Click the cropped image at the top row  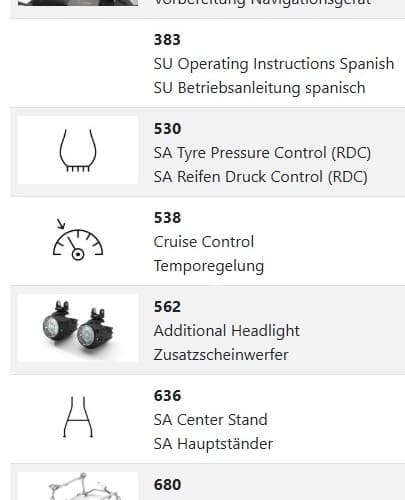pos(78,3)
